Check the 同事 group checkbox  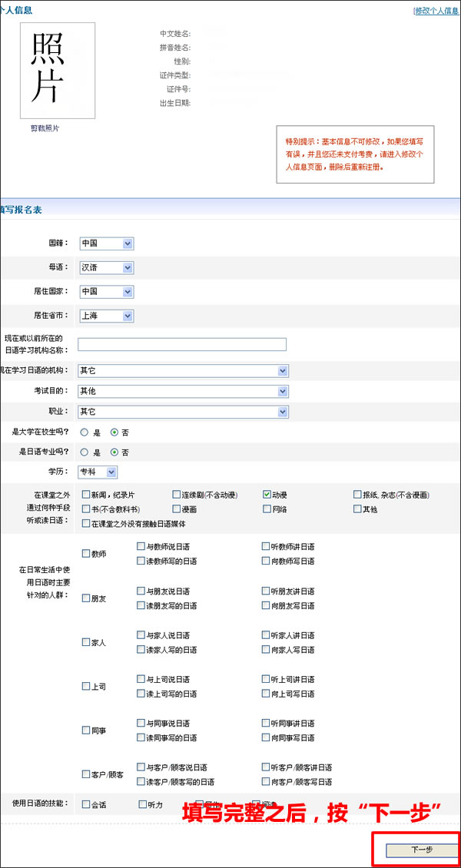(86, 731)
